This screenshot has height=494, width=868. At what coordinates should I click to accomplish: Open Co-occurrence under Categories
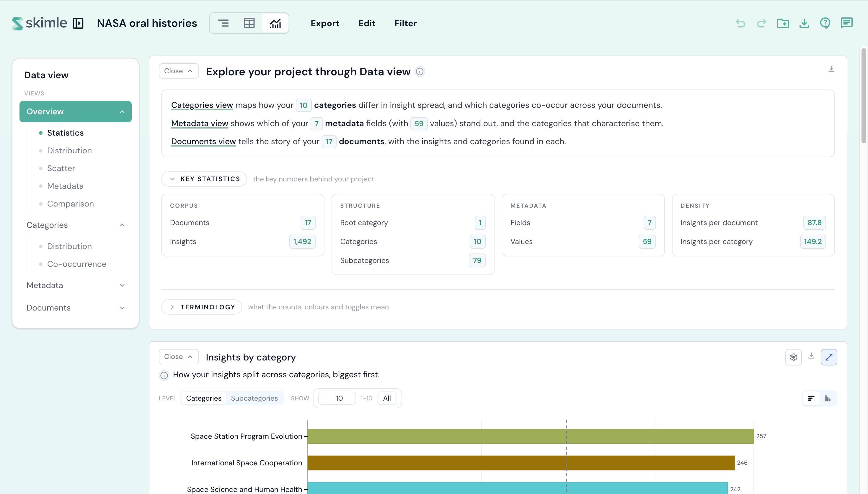tap(76, 264)
